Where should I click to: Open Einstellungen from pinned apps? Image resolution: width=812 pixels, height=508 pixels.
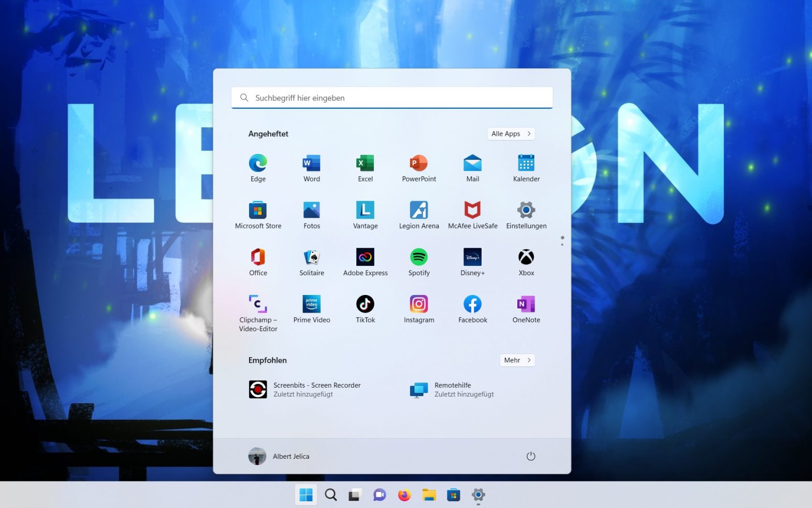[x=526, y=215]
